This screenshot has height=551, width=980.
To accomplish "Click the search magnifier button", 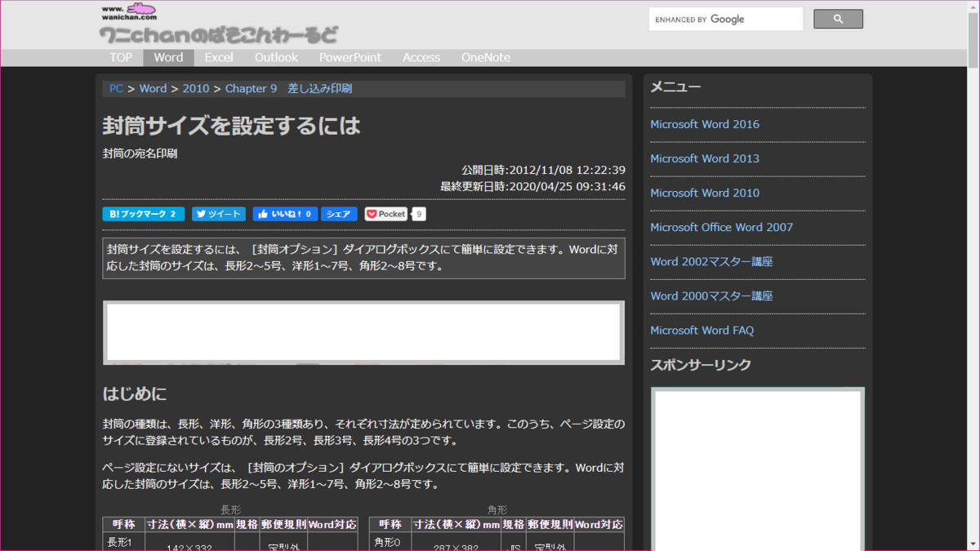I will (838, 19).
